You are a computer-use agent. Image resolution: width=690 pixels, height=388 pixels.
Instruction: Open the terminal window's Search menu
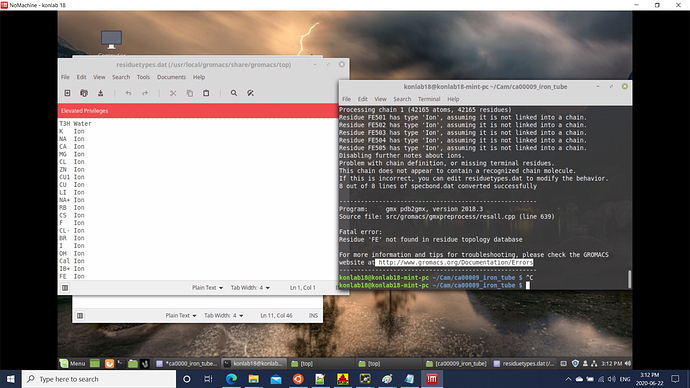tap(402, 99)
